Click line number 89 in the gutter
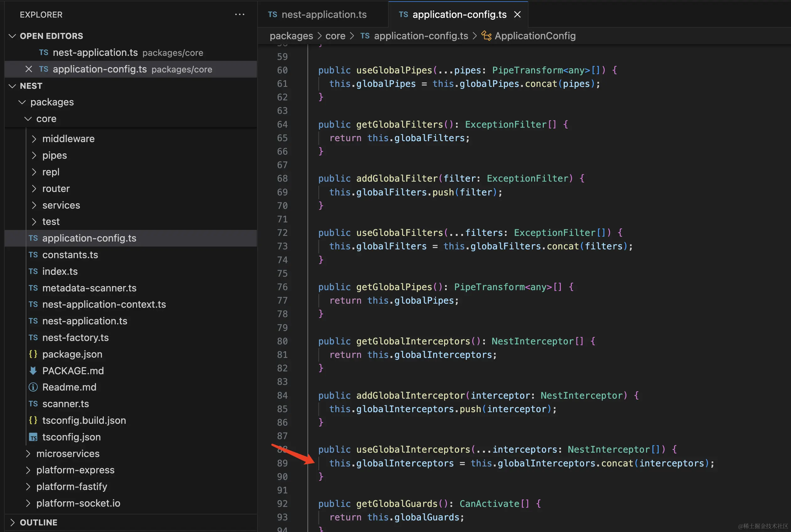 point(282,463)
